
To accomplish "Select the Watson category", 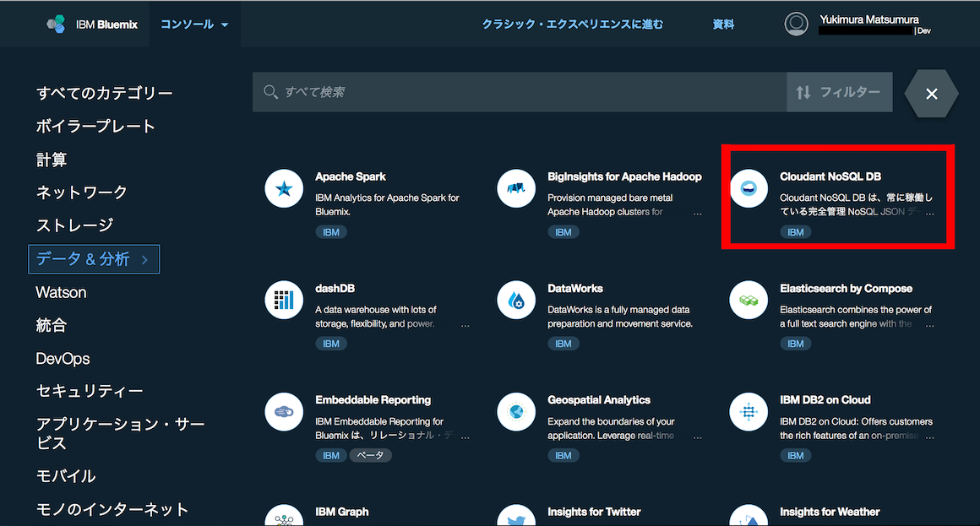I will point(61,292).
